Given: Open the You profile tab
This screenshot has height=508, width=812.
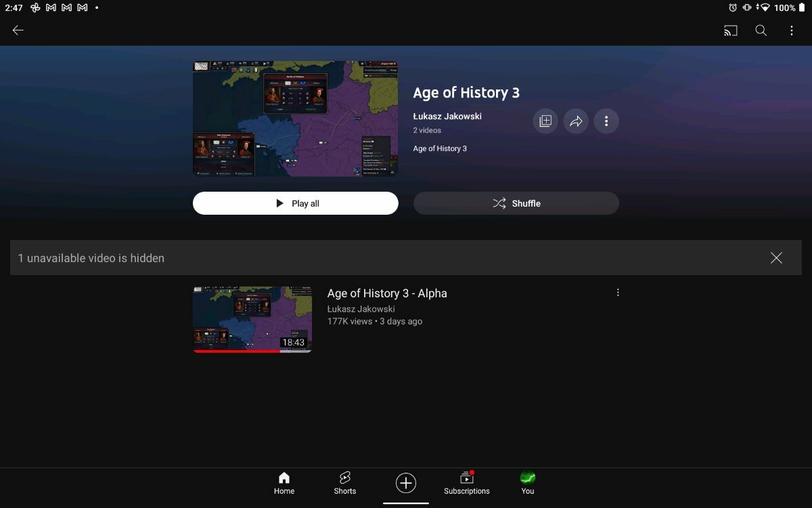Looking at the screenshot, I should pyautogui.click(x=528, y=484).
